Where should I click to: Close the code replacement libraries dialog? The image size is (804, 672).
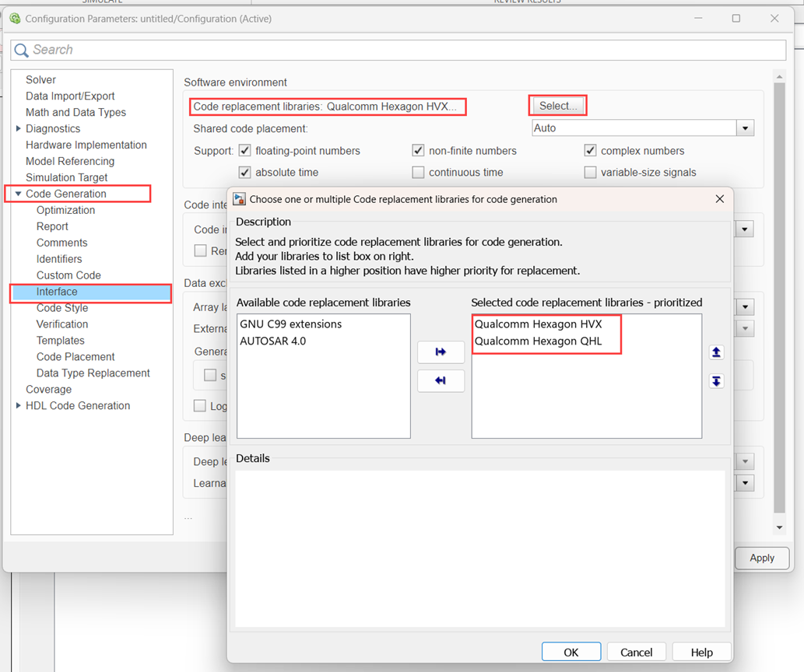click(x=719, y=199)
